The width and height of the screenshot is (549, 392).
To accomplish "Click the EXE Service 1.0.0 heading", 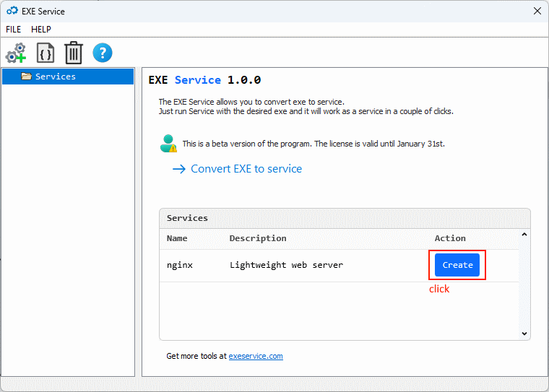I will point(204,80).
